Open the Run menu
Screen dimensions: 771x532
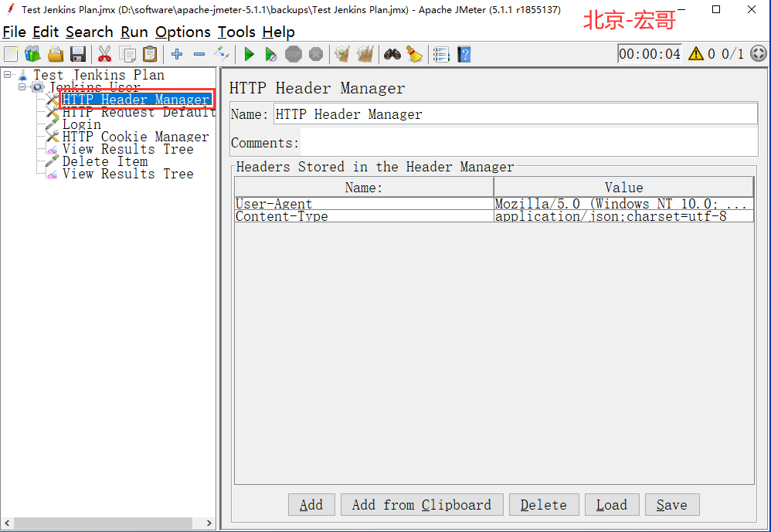pyautogui.click(x=134, y=32)
